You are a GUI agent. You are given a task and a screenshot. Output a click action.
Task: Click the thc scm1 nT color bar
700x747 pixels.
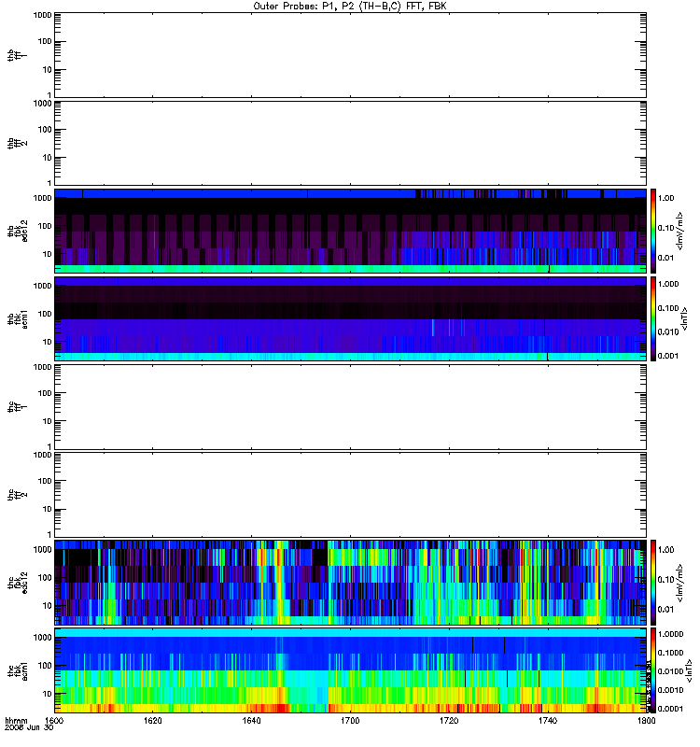653,670
